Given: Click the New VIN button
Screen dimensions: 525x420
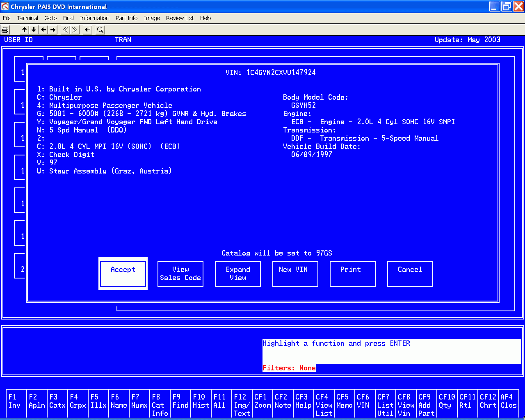Looking at the screenshot, I should click(x=295, y=274).
